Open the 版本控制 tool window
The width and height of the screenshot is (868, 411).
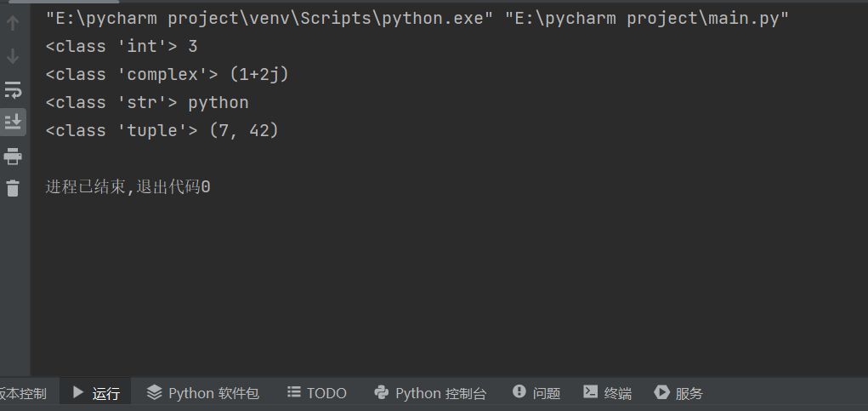[x=23, y=393]
